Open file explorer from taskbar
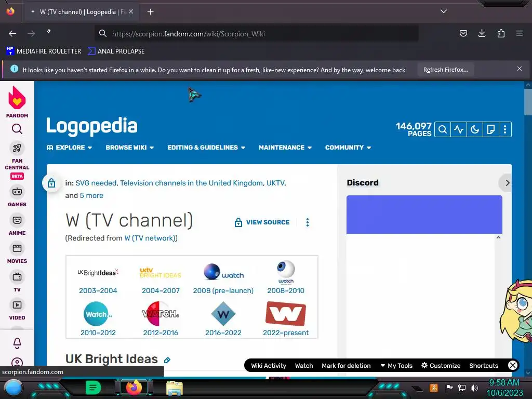This screenshot has height=399, width=532. click(175, 388)
